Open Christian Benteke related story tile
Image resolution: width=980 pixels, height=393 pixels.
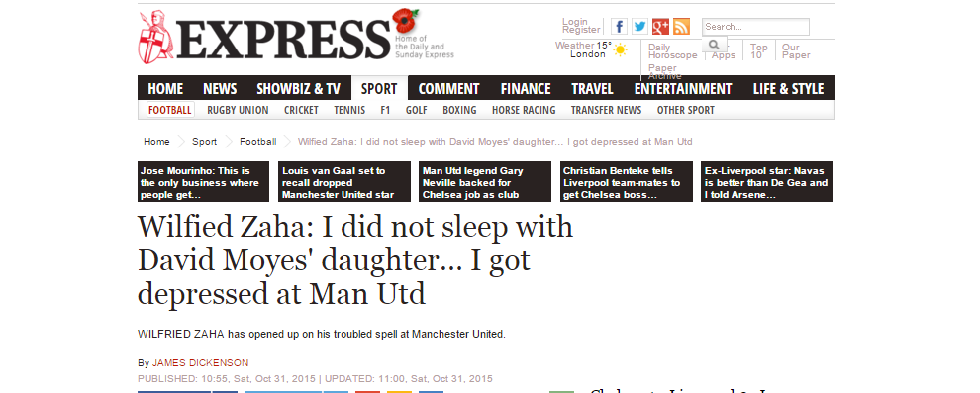pyautogui.click(x=627, y=182)
